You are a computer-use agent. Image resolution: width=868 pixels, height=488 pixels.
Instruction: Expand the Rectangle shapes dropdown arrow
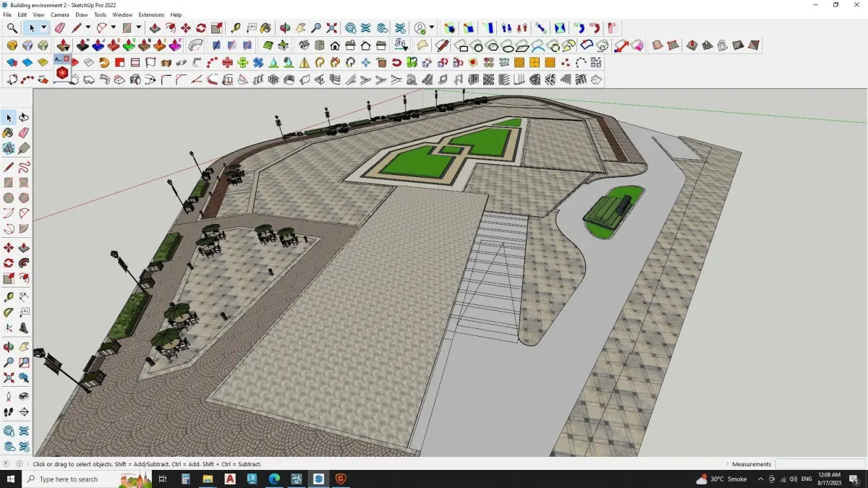pyautogui.click(x=139, y=28)
